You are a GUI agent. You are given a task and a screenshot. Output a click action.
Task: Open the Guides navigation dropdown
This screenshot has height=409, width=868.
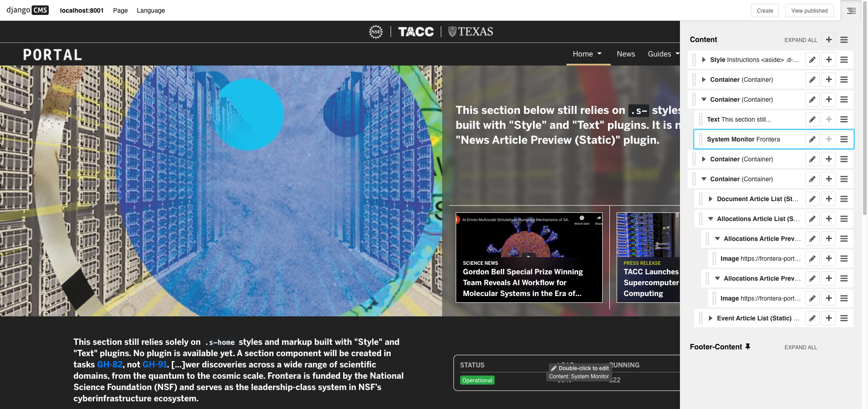tap(664, 54)
